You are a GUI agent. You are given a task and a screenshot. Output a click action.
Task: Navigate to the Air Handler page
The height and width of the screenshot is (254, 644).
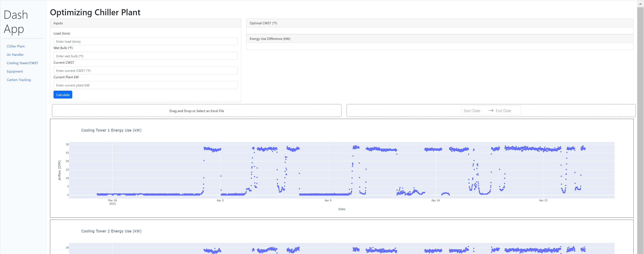(15, 54)
